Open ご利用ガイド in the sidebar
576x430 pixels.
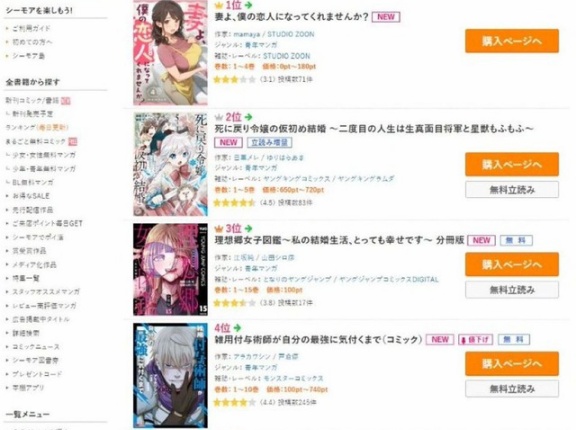click(31, 28)
